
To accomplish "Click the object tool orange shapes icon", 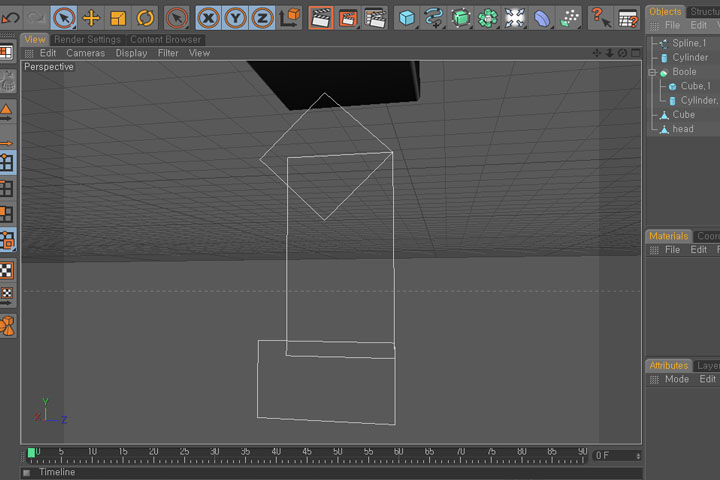I will [7, 326].
